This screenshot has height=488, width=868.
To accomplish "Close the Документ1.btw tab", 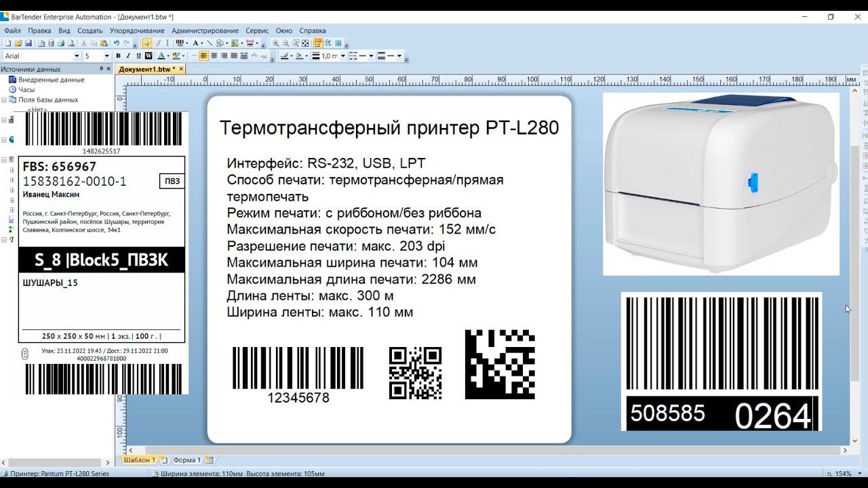I will tap(181, 69).
